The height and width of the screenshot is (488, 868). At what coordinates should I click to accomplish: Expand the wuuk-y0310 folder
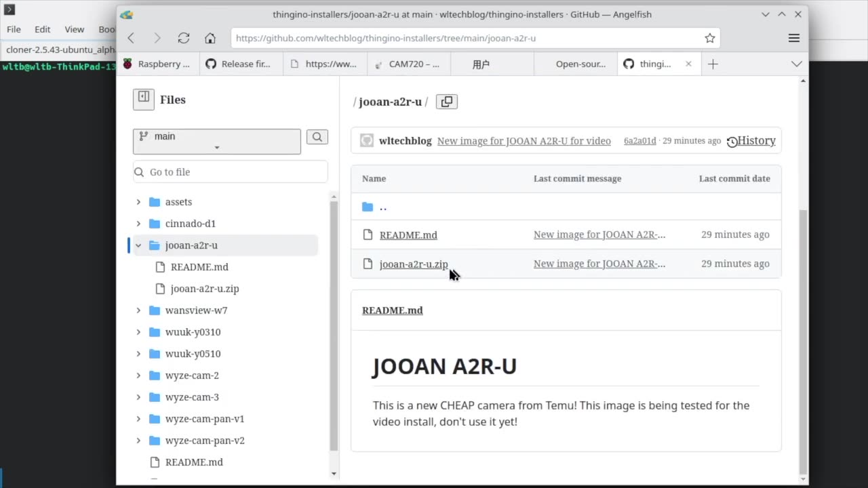point(138,332)
